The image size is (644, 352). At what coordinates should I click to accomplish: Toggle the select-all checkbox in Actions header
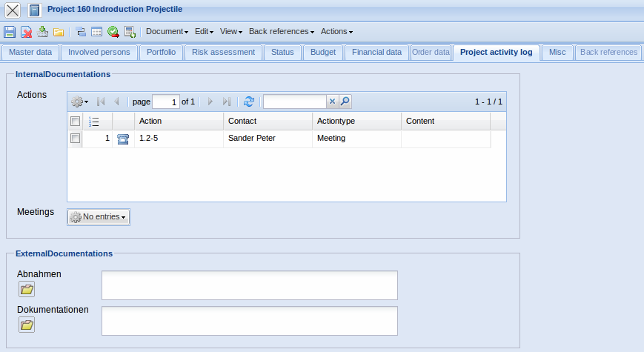click(75, 121)
